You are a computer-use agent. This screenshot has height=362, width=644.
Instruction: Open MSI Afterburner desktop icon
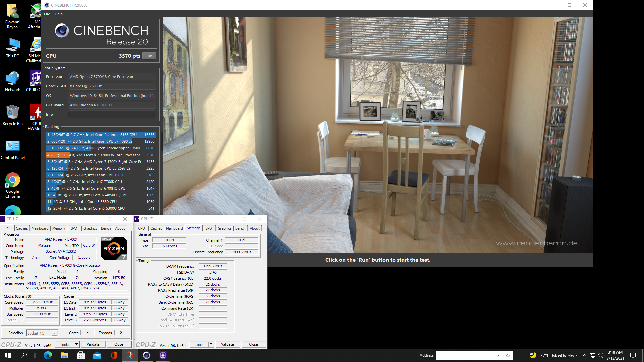tap(35, 16)
